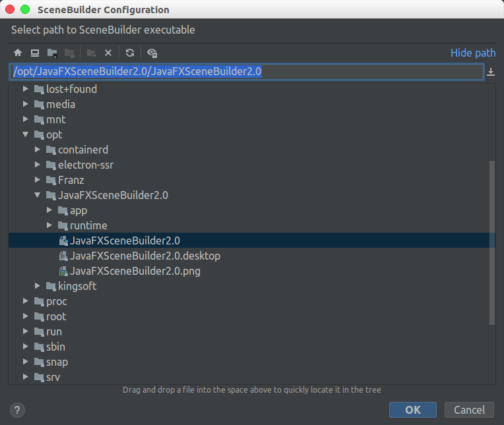The image size is (504, 425).
Task: Expand the proc folder
Action: [25, 301]
